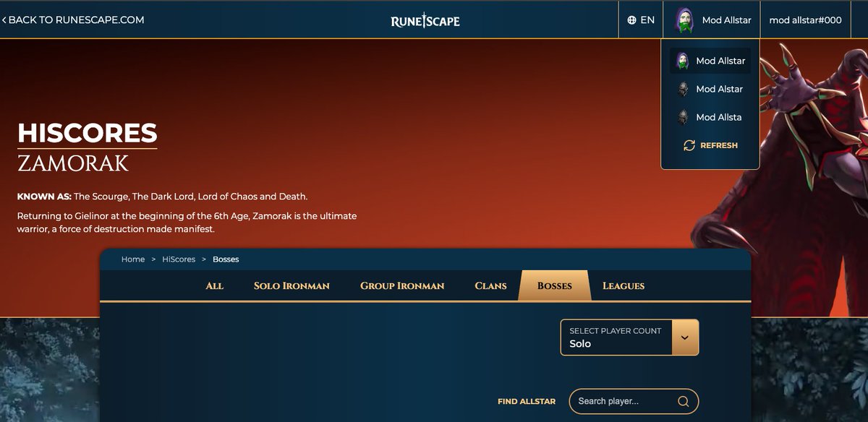Viewport: 868px width, 422px height.
Task: Click the mod allstar#000 account name
Action: click(x=805, y=20)
